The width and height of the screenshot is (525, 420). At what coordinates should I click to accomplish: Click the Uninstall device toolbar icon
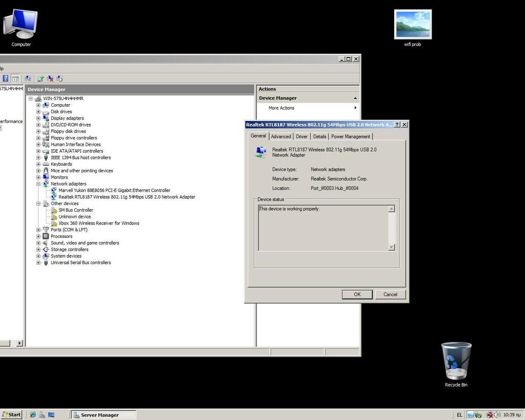[x=50, y=78]
